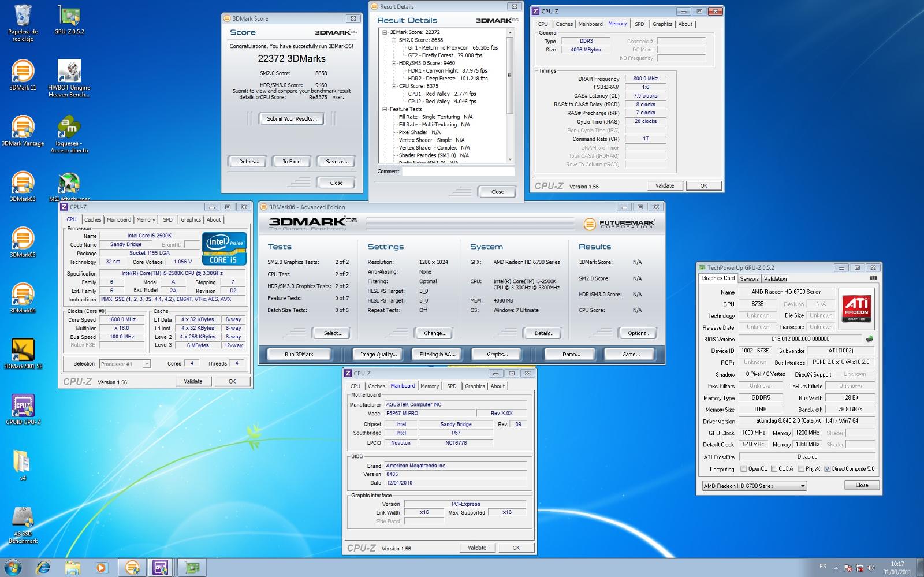Toggle the PhysX checkbox in GPU-Z
924x577 pixels.
[800, 468]
